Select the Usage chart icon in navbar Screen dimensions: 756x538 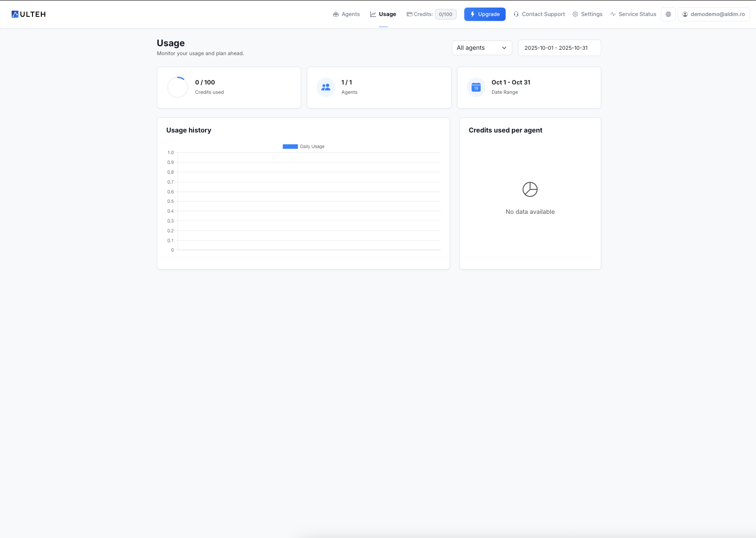pyautogui.click(x=373, y=14)
